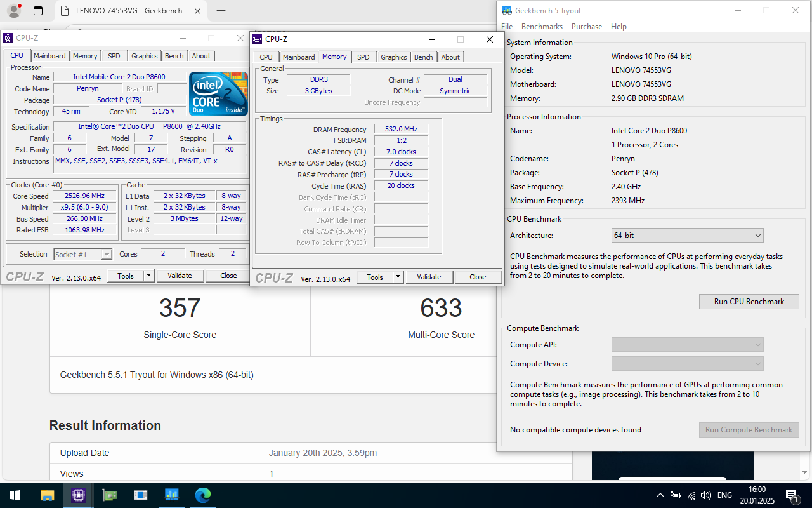Screen dimensions: 812x508
Task: Open the notification center icon
Action: click(x=792, y=495)
